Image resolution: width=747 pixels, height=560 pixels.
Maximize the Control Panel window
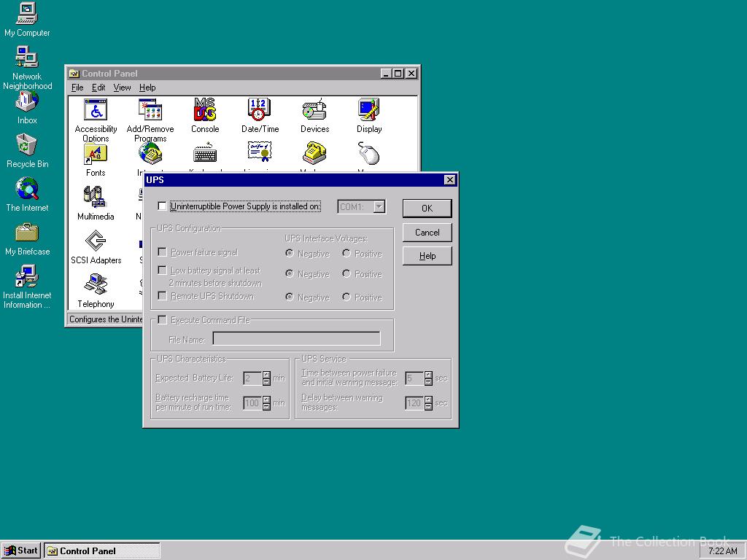(x=398, y=74)
